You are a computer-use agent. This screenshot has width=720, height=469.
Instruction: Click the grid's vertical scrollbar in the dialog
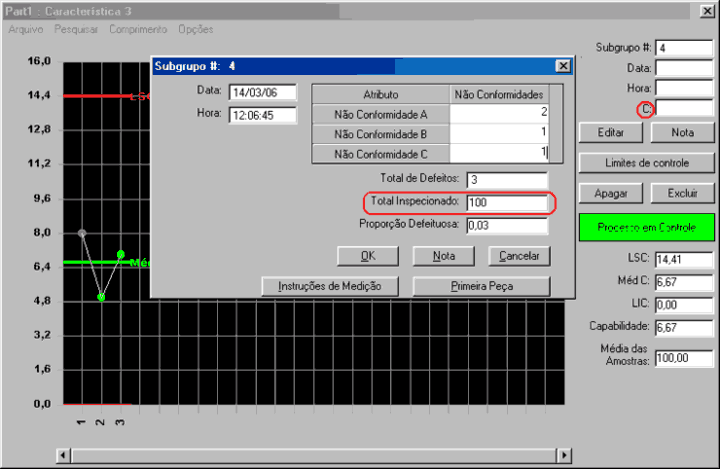[556, 124]
